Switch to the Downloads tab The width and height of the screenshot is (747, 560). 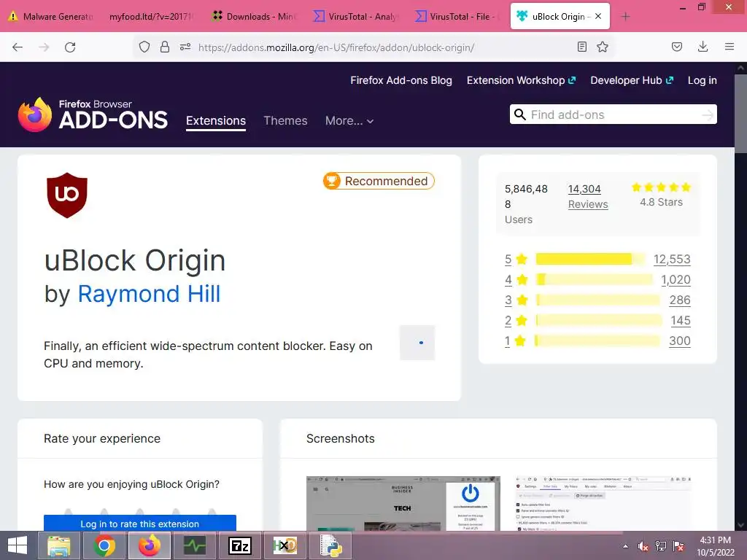tap(254, 17)
